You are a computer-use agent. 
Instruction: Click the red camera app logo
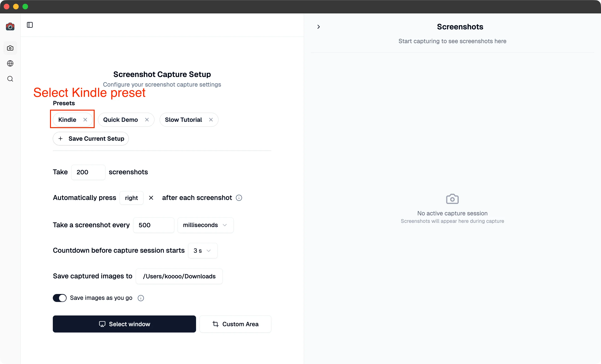tap(10, 27)
